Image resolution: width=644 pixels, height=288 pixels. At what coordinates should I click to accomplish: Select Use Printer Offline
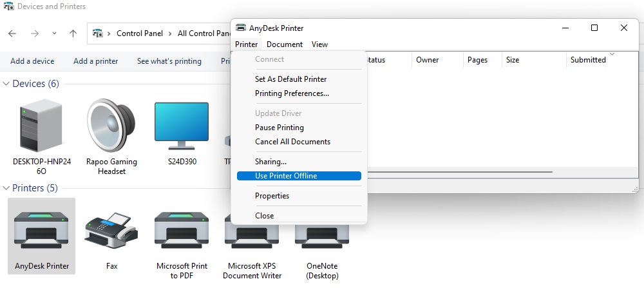(x=299, y=176)
